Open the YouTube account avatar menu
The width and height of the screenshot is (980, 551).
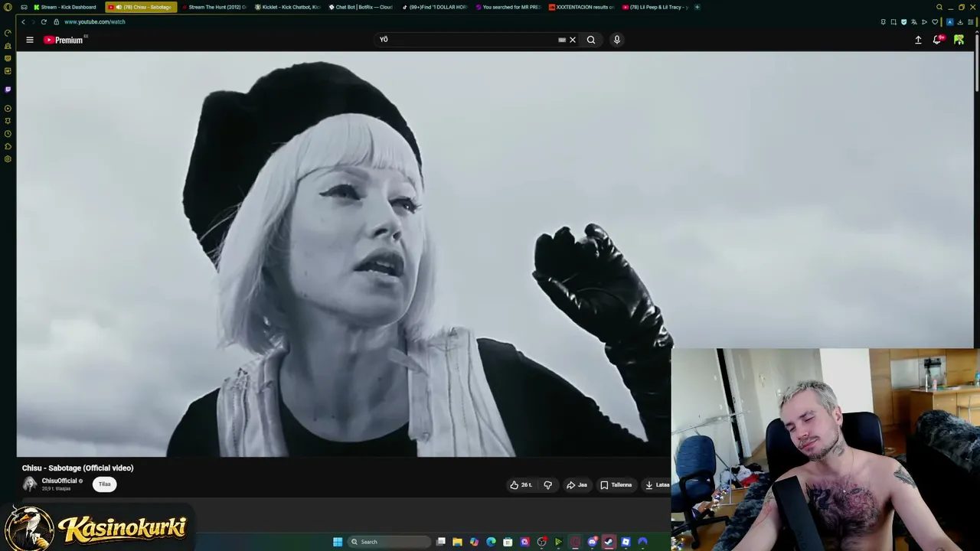coord(959,40)
